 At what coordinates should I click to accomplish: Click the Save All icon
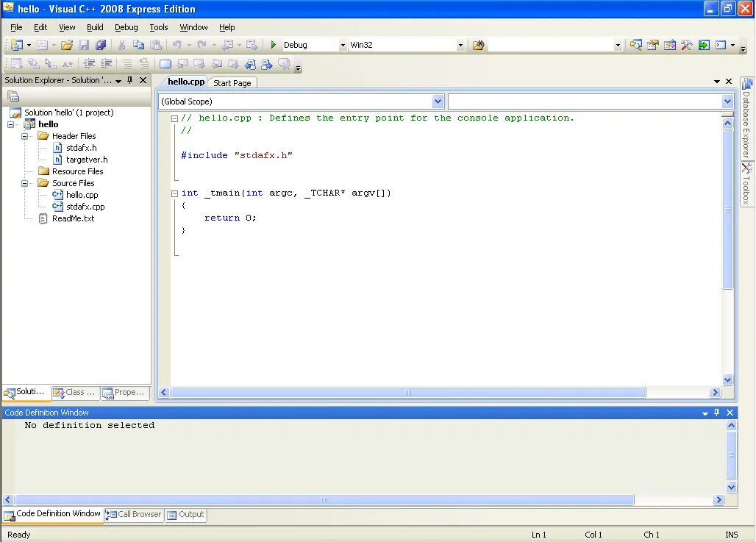(x=101, y=45)
